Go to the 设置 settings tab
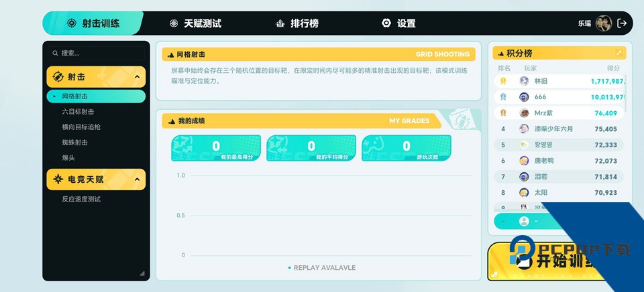Screen dimensions: 644x292 398,23
